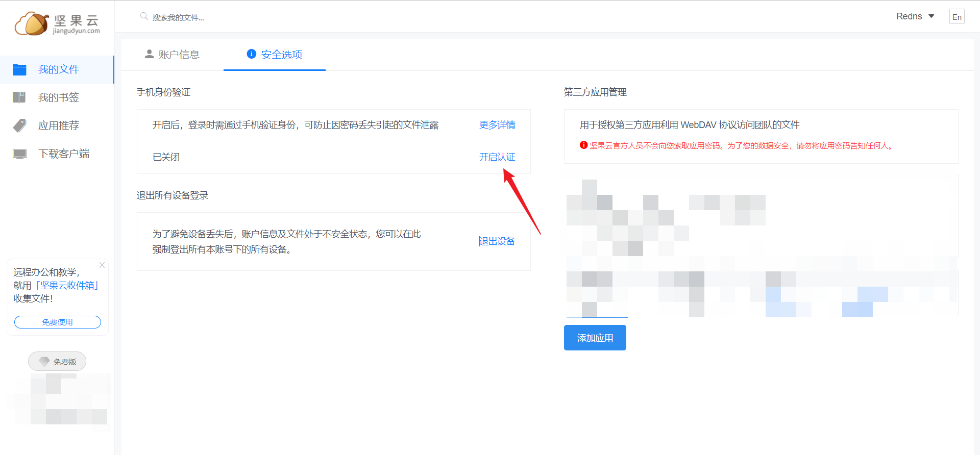
Task: Click the 开启后，登录时需通过手机验证身份 description
Action: (x=296, y=125)
